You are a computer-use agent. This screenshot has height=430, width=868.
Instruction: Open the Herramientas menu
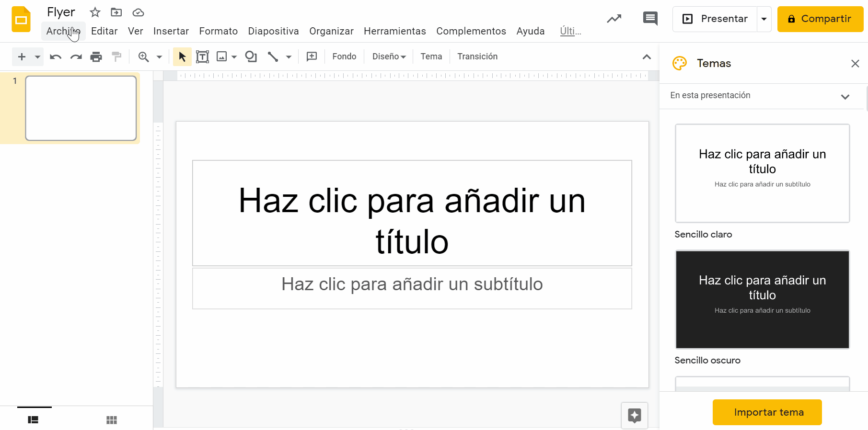(x=395, y=31)
